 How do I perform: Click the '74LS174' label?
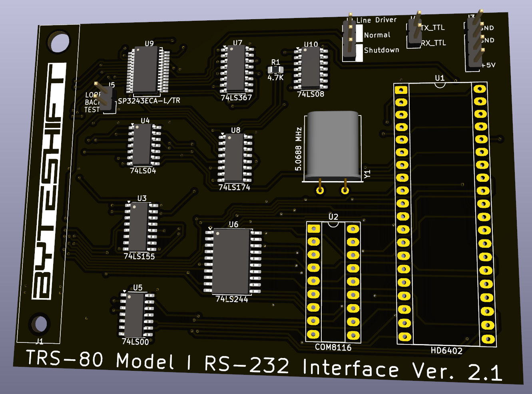point(234,187)
